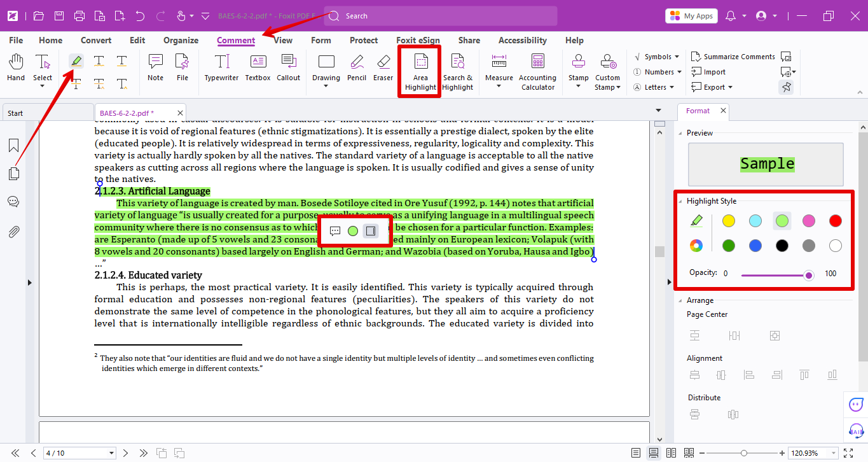Viewport: 868px width, 462px height.
Task: Click the notifications bell
Action: pyautogui.click(x=731, y=16)
